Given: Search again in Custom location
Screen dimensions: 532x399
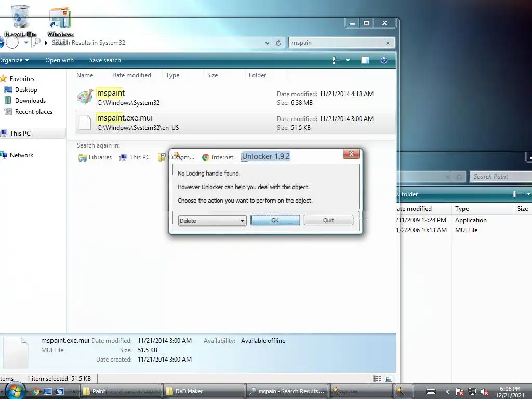Looking at the screenshot, I should (x=177, y=157).
